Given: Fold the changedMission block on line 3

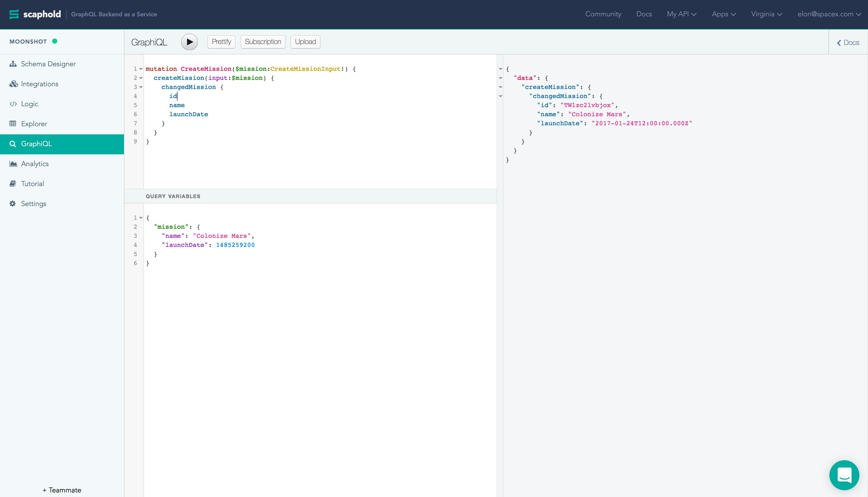Looking at the screenshot, I should tap(141, 87).
